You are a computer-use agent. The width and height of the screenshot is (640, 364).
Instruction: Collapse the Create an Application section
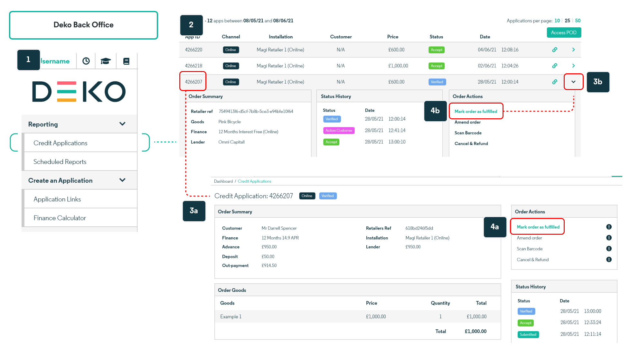[122, 180]
